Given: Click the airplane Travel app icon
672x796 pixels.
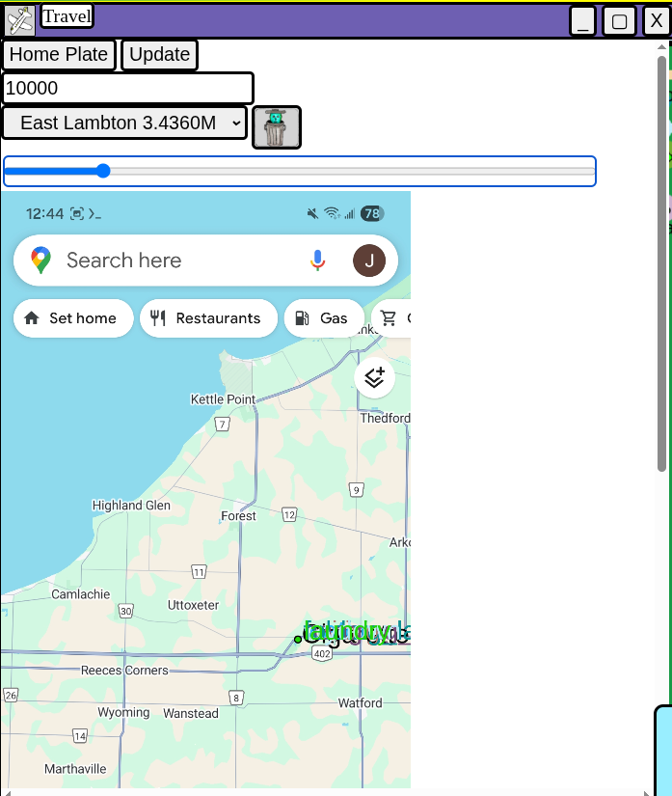Looking at the screenshot, I should click(19, 20).
